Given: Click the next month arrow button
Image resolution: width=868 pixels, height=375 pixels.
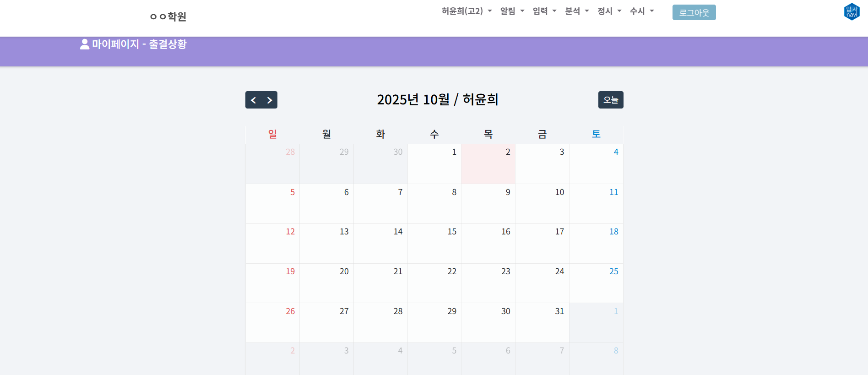Looking at the screenshot, I should click(x=270, y=100).
